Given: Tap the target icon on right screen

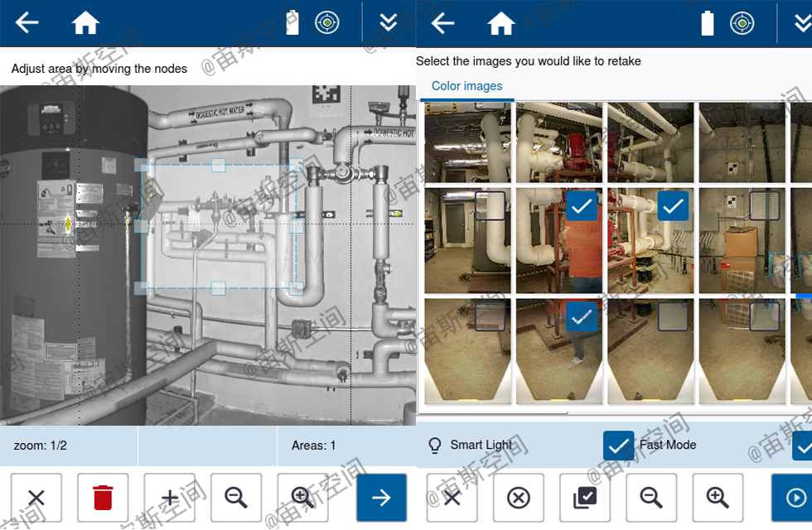Looking at the screenshot, I should pyautogui.click(x=742, y=23).
